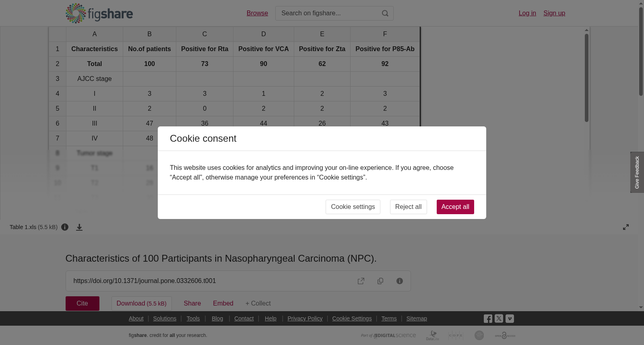
Task: Copy the DOI link icon
Action: 380,281
